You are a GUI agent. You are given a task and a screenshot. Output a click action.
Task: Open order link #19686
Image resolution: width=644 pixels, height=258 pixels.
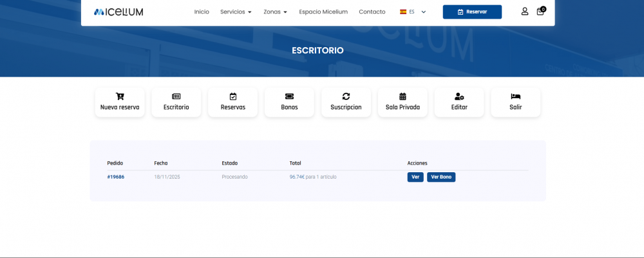116,177
